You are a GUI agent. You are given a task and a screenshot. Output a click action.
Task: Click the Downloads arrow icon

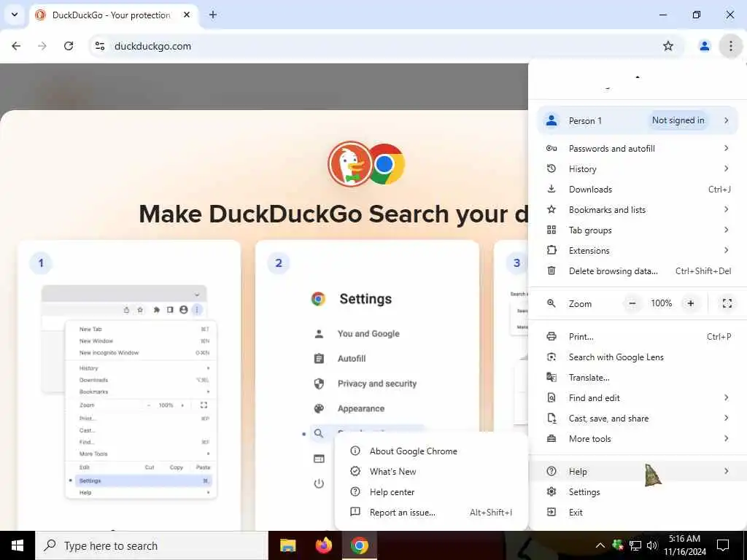[x=551, y=189]
